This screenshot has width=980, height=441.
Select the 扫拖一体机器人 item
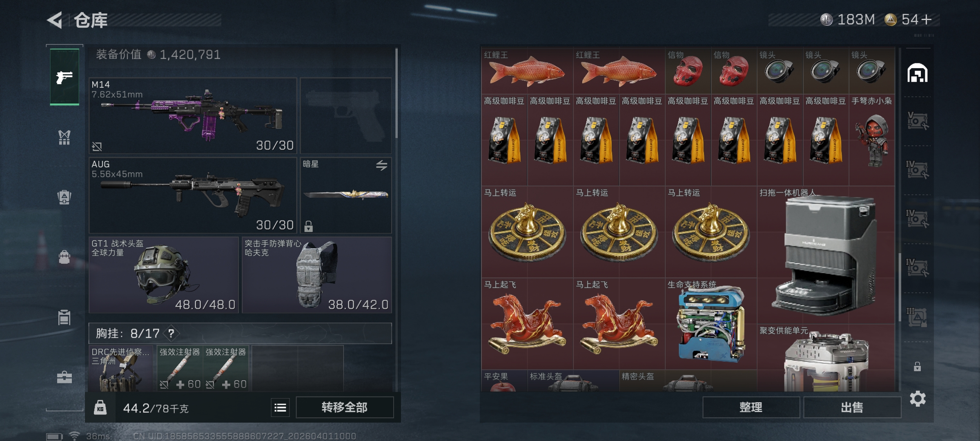(x=826, y=255)
